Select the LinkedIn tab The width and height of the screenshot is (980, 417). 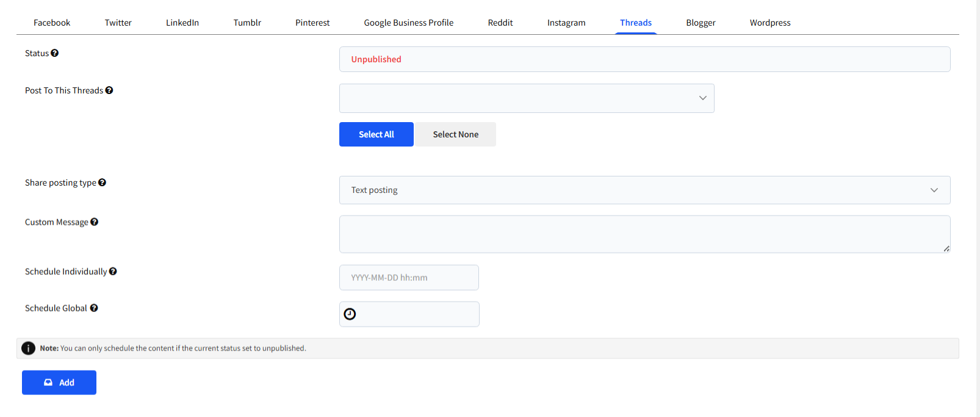coord(182,23)
